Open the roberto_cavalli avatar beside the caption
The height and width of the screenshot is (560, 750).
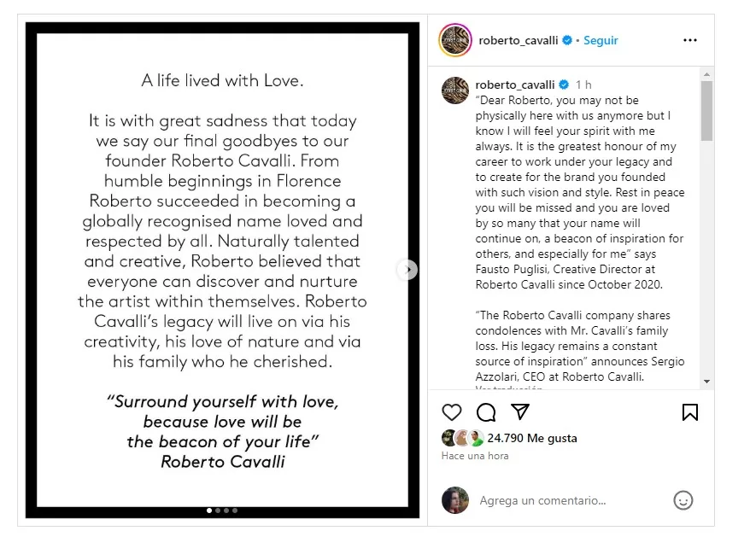click(x=454, y=90)
